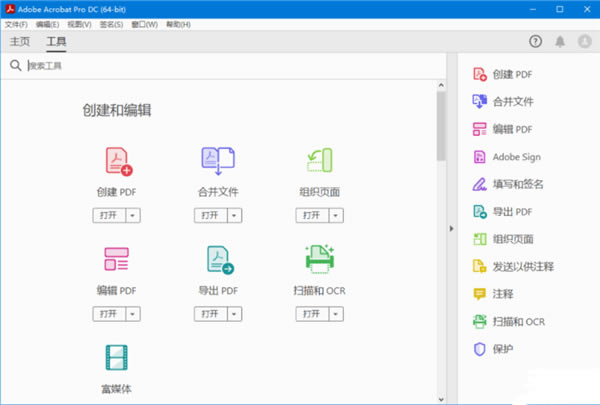View notifications via the bell icon
The image size is (600, 405).
[x=560, y=42]
